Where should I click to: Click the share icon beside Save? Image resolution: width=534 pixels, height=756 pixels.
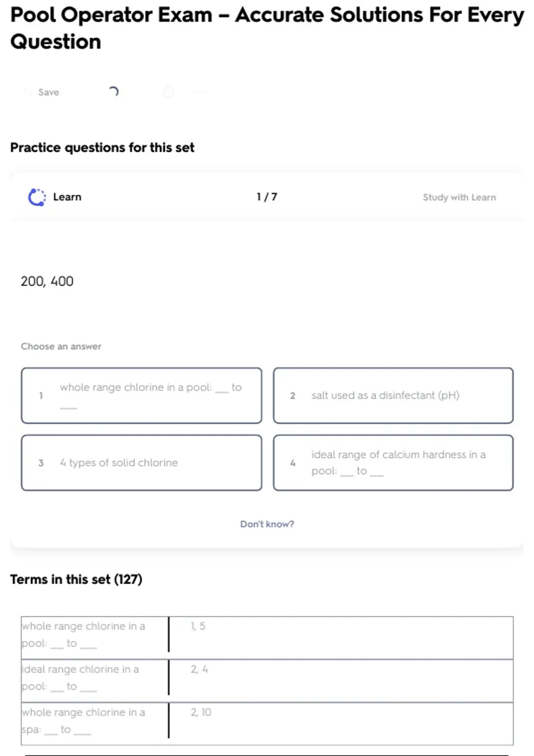168,92
